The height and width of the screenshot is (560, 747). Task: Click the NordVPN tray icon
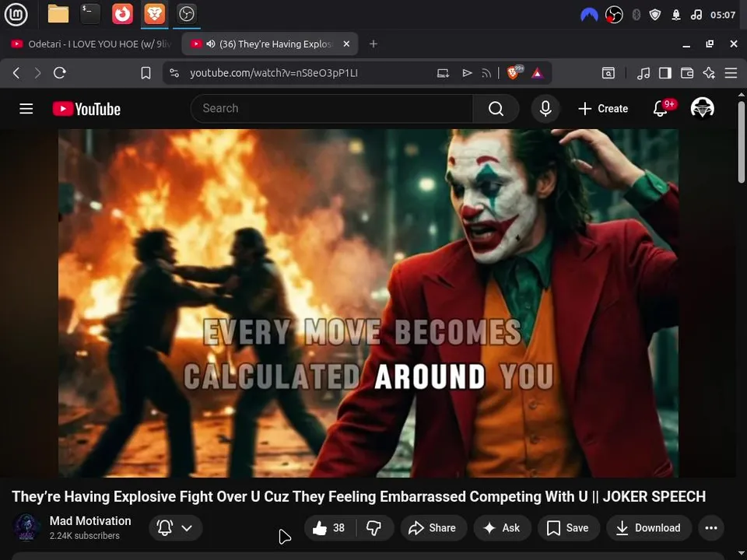click(589, 15)
